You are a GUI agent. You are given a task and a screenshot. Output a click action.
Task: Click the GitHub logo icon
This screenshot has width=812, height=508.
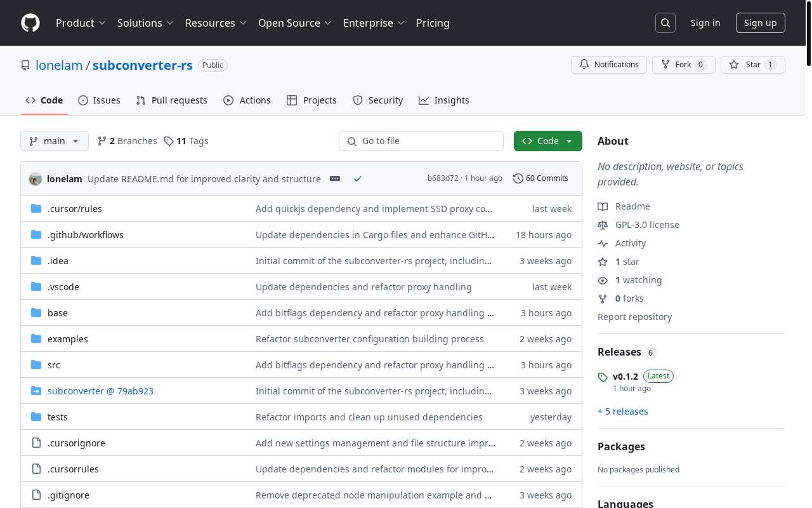[x=30, y=23]
